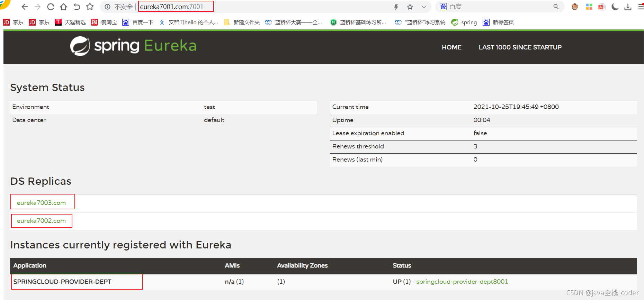
Task: Click the favorite star inside the address bar
Action: point(410,7)
